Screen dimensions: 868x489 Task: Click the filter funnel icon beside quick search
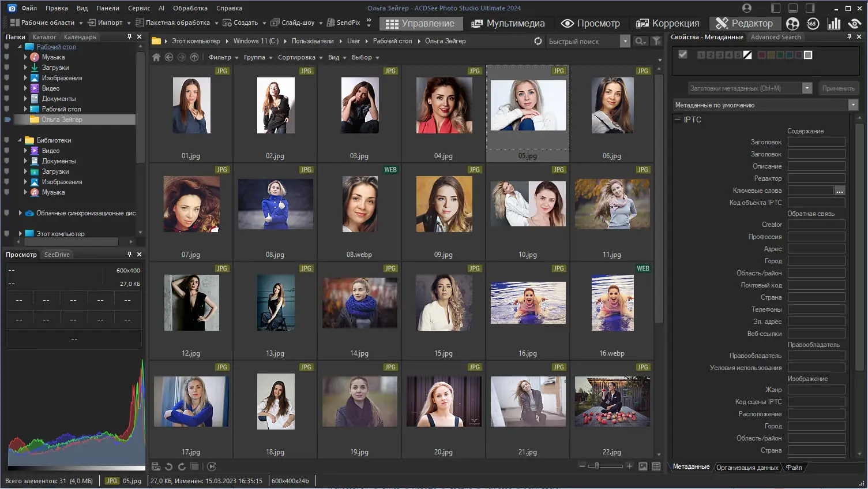(656, 41)
